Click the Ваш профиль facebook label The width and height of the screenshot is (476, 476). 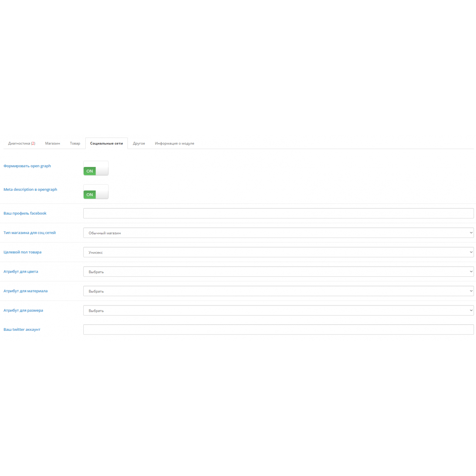[x=25, y=213]
